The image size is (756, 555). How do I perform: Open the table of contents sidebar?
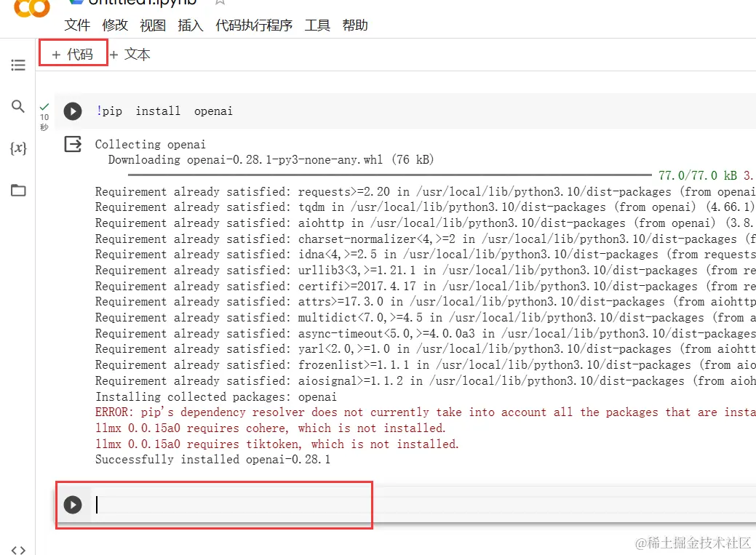18,65
